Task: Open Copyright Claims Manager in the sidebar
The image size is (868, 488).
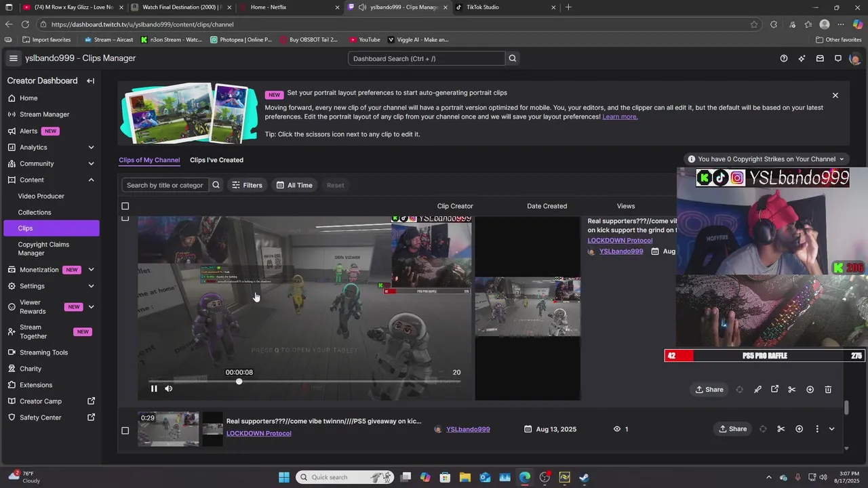Action: [43, 249]
